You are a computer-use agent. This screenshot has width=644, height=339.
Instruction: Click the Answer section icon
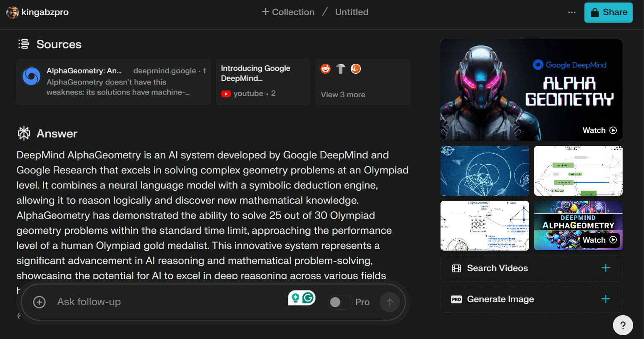pos(23,134)
